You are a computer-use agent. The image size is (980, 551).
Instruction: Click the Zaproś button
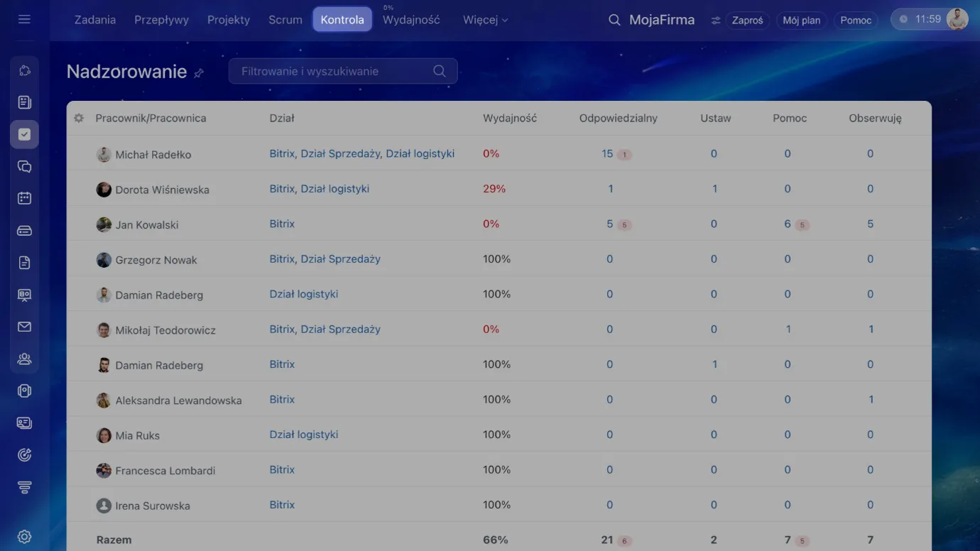pos(748,21)
